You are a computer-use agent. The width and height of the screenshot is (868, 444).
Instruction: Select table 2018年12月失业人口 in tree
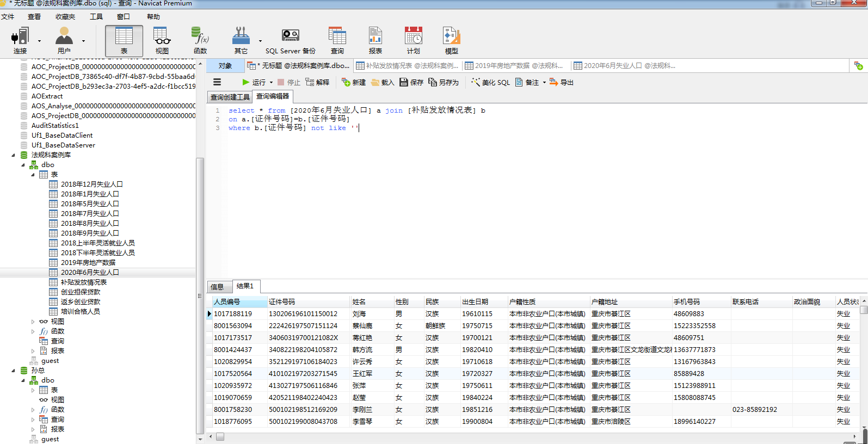(x=91, y=184)
